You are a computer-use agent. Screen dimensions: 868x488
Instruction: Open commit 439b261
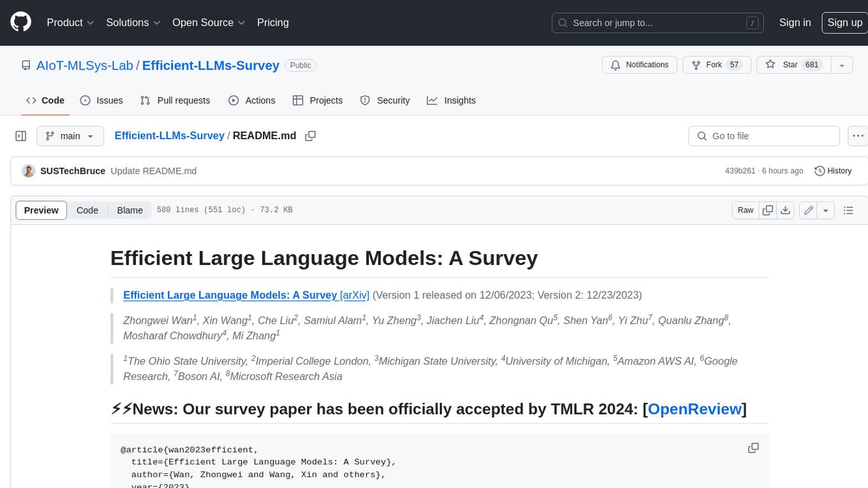tap(740, 171)
